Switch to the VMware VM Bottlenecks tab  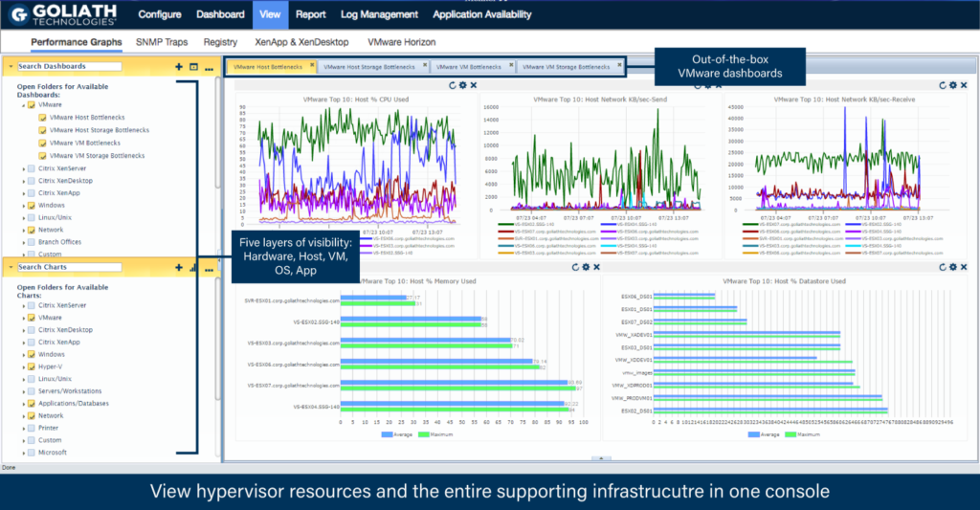pyautogui.click(x=467, y=67)
